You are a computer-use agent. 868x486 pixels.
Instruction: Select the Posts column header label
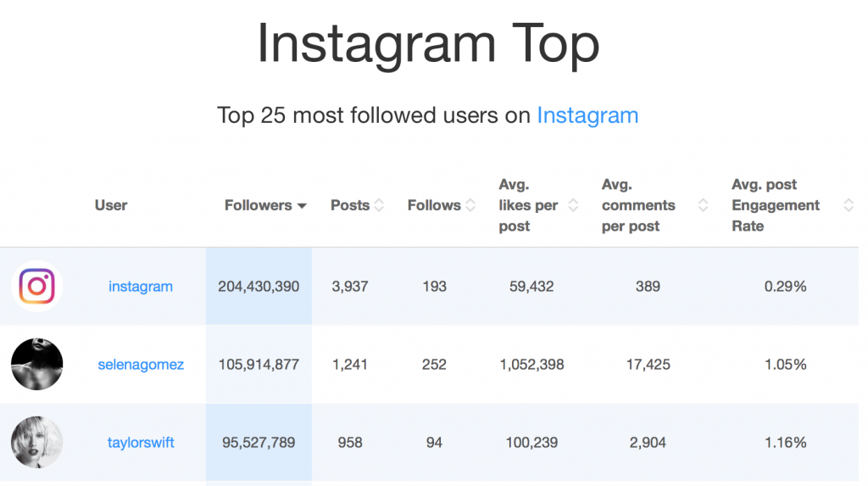coord(350,205)
